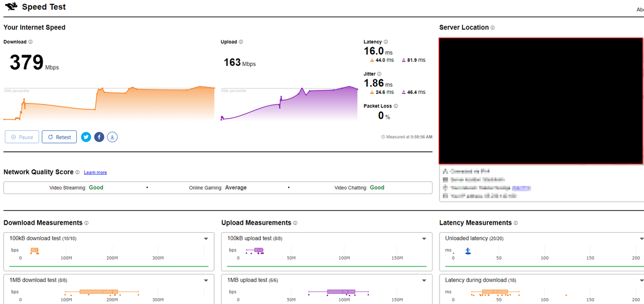Download results with the download icon

click(112, 137)
